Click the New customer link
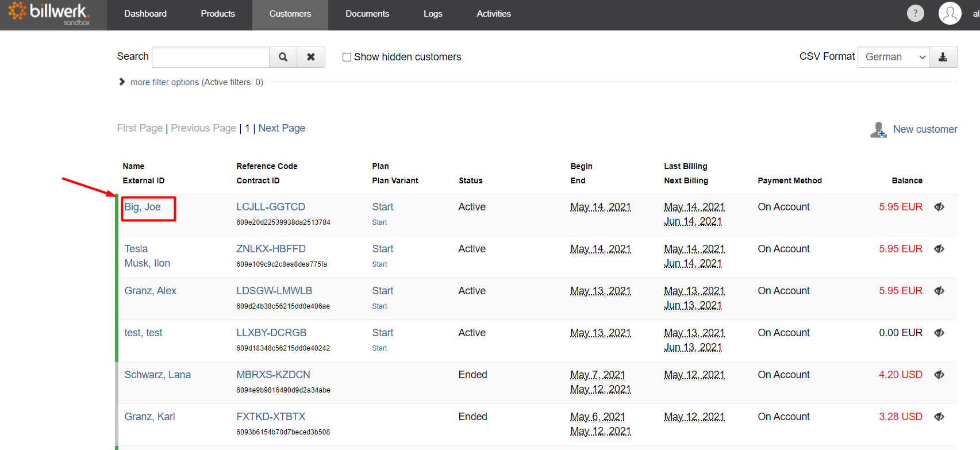The height and width of the screenshot is (450, 980). pos(925,129)
